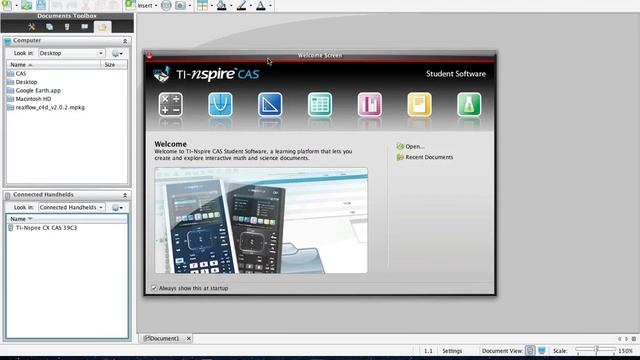Open the Vernier DataQuest flask icon
640x360 pixels.
(x=469, y=104)
